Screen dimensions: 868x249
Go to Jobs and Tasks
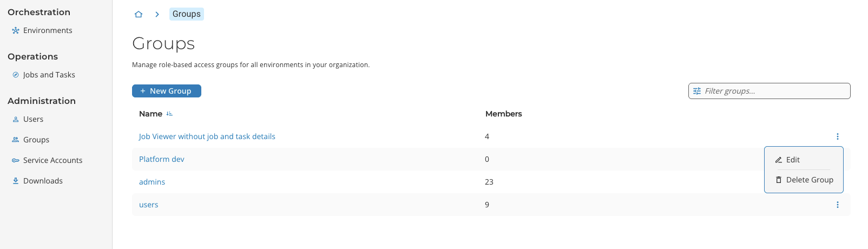tap(49, 75)
